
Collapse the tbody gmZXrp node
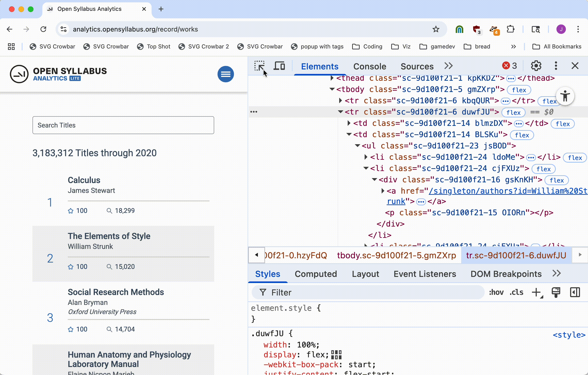coord(332,89)
